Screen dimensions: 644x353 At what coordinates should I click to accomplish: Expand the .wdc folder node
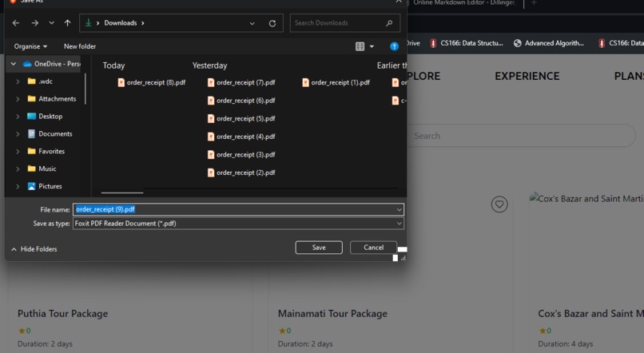18,81
